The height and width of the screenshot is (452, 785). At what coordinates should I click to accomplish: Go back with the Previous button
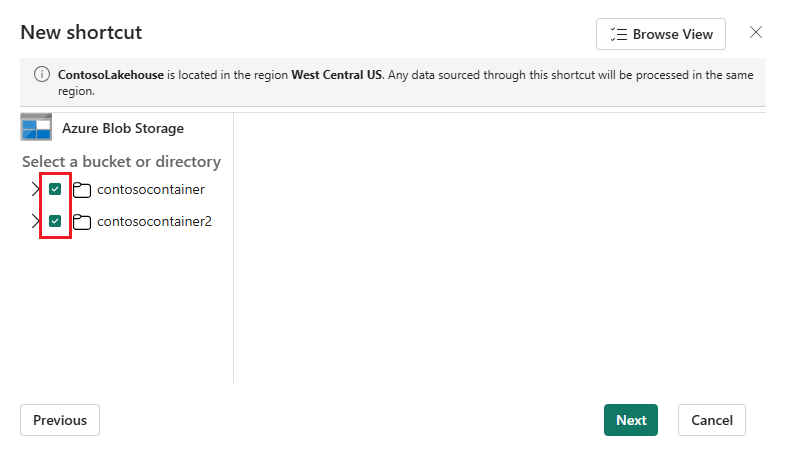[60, 420]
